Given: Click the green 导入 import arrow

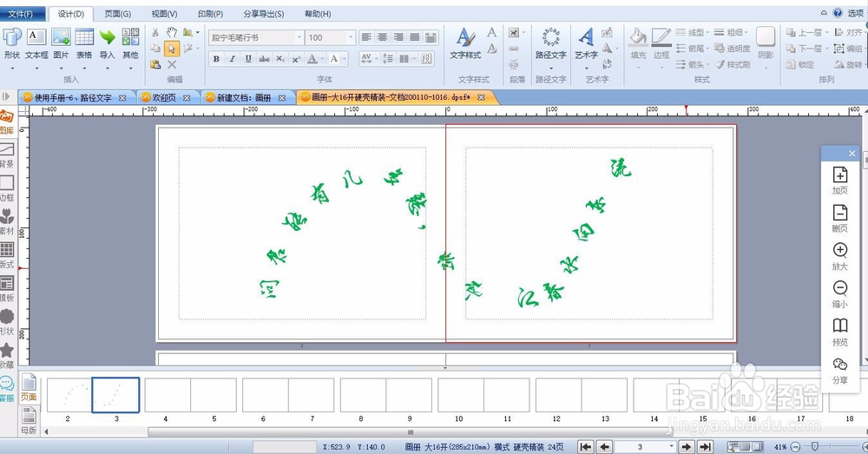Looking at the screenshot, I should (108, 43).
